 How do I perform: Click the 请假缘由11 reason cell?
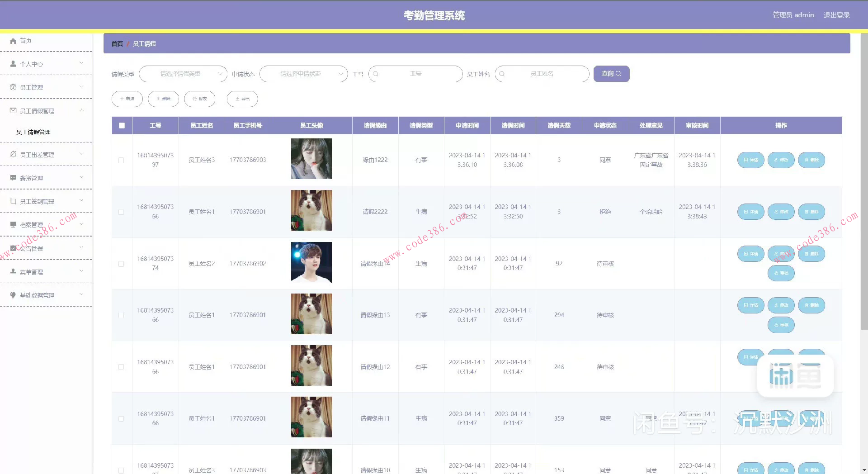[375, 419]
